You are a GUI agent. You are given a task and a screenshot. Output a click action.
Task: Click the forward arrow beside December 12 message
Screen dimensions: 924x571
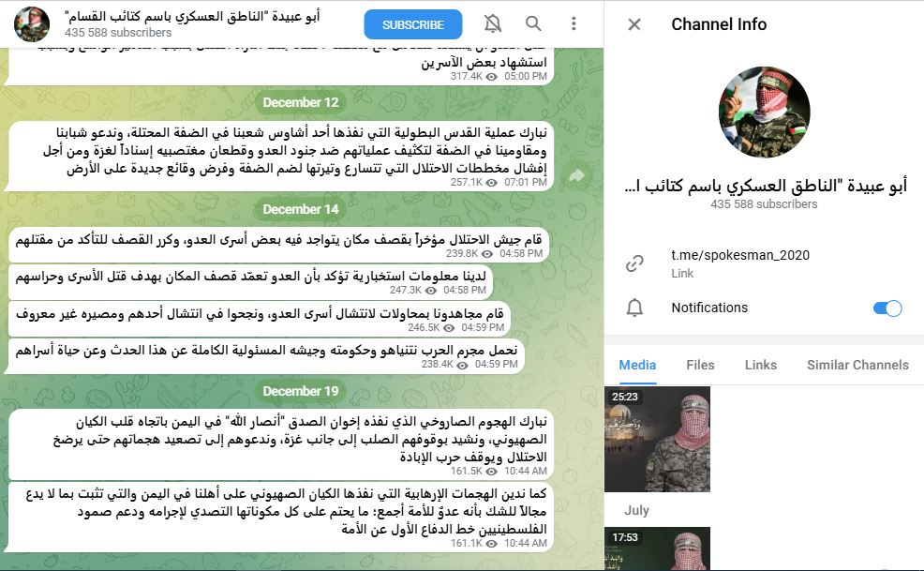click(576, 175)
